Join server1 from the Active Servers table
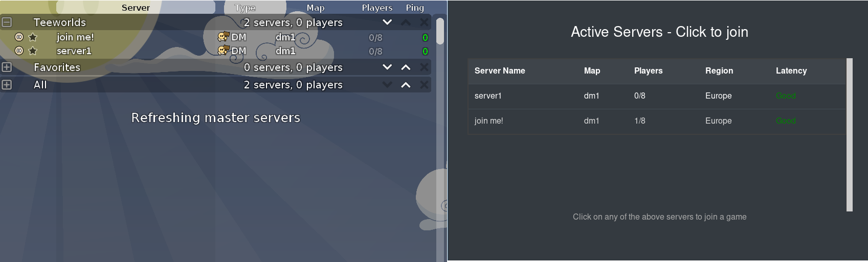The image size is (868, 262). pos(657,96)
